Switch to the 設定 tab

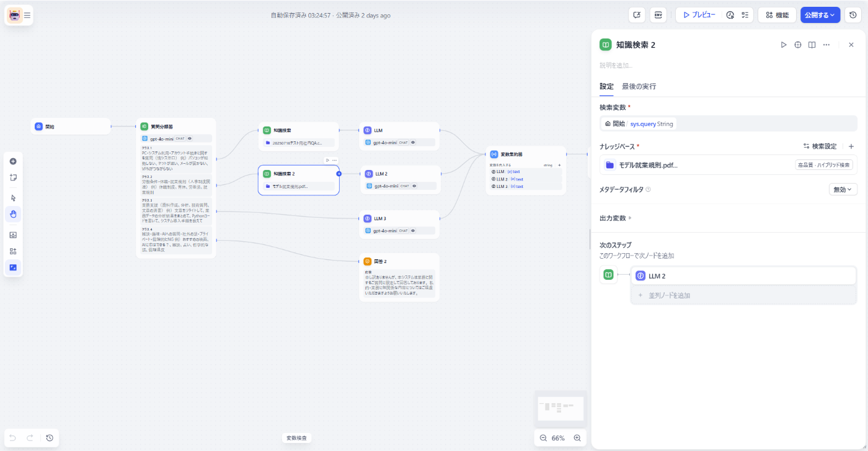(x=606, y=86)
